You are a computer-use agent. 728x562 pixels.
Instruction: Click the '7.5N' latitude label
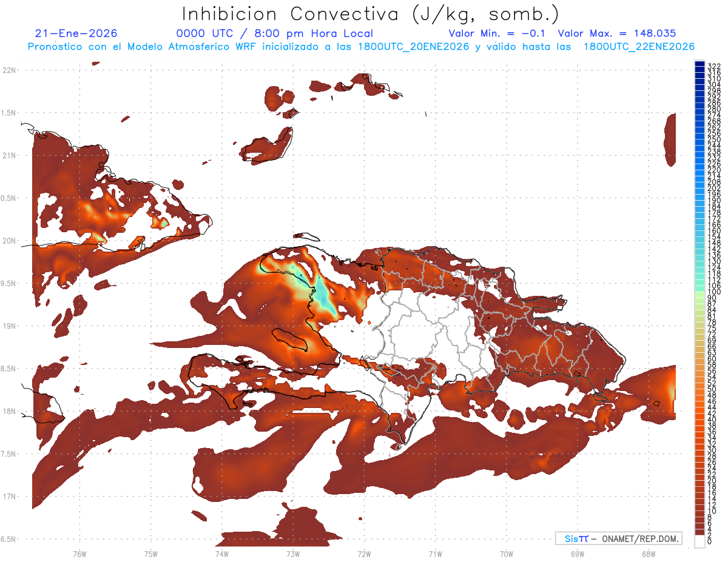[x=8, y=454]
